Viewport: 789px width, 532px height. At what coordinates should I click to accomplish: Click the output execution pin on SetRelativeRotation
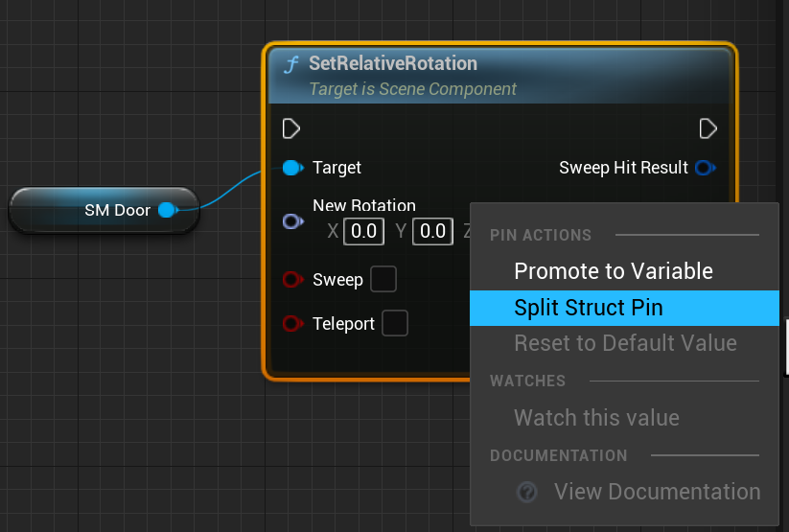click(708, 128)
